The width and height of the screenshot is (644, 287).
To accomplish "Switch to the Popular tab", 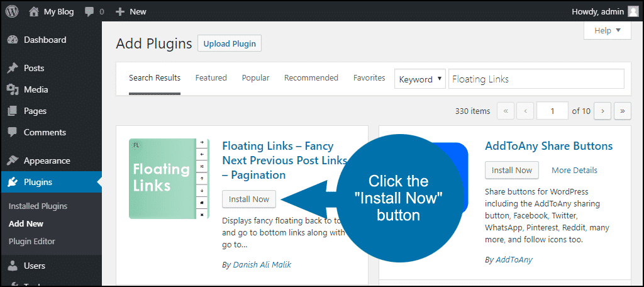I will pyautogui.click(x=255, y=77).
